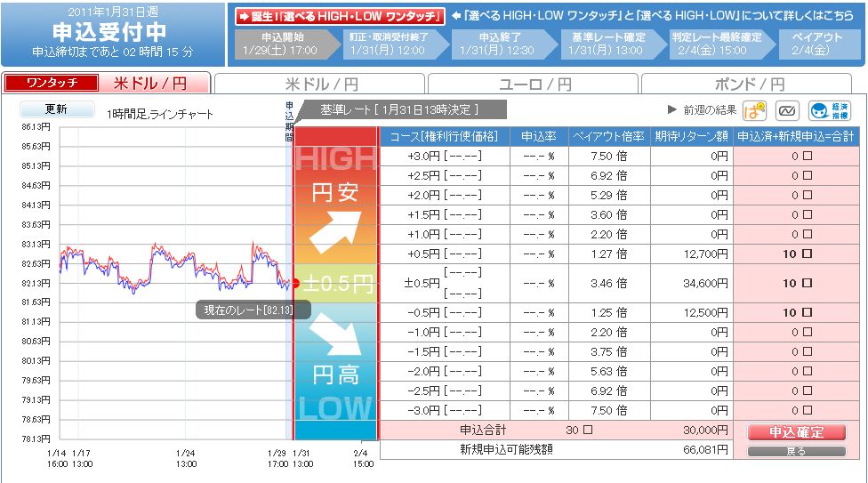The height and width of the screenshot is (483, 868).
Task: Click the red current rate dot on chart
Action: (x=294, y=283)
